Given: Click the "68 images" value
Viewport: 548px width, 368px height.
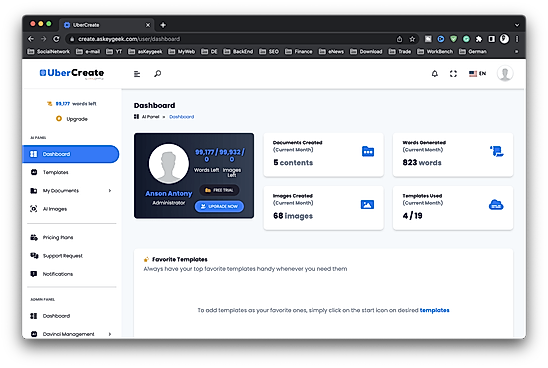Looking at the screenshot, I should (x=293, y=216).
